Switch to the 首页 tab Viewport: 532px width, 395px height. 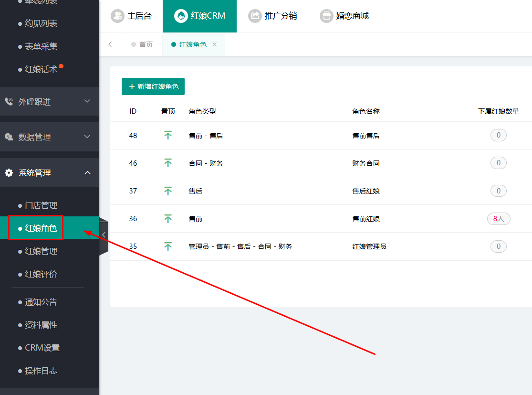(x=142, y=44)
